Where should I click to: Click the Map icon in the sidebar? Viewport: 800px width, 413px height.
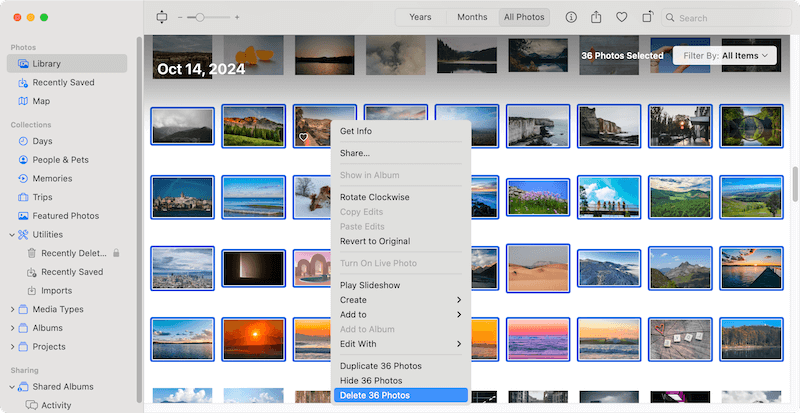point(23,101)
